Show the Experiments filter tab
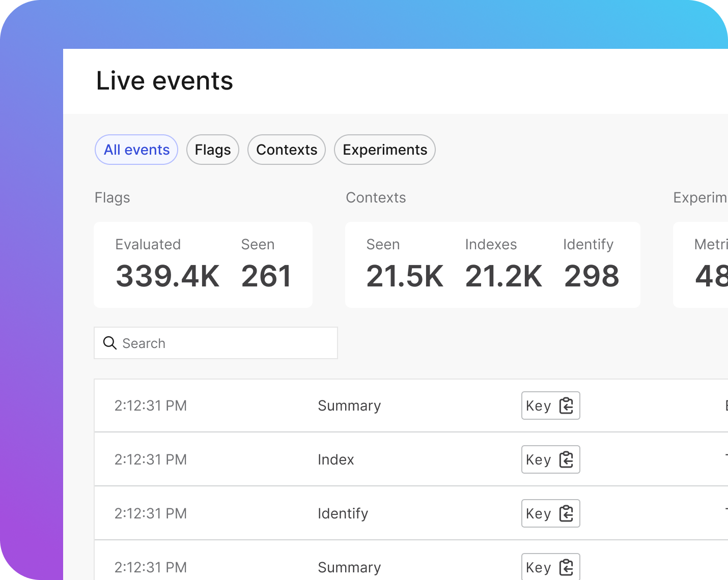728x580 pixels. pyautogui.click(x=385, y=150)
